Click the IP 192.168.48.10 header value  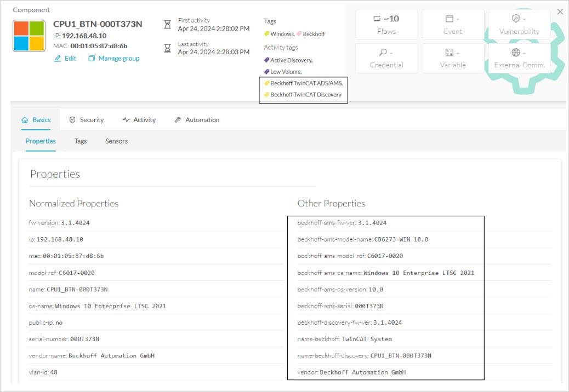click(x=84, y=36)
